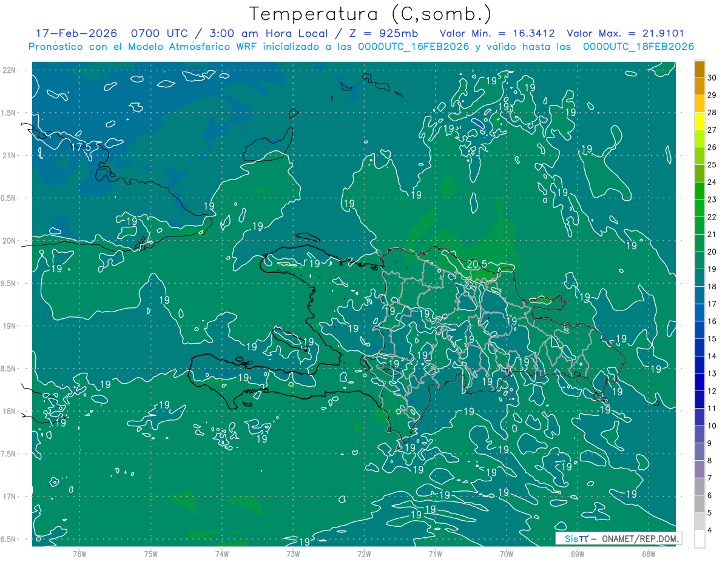Click legend value '16'
This screenshot has height=562, width=728.
coord(712,321)
